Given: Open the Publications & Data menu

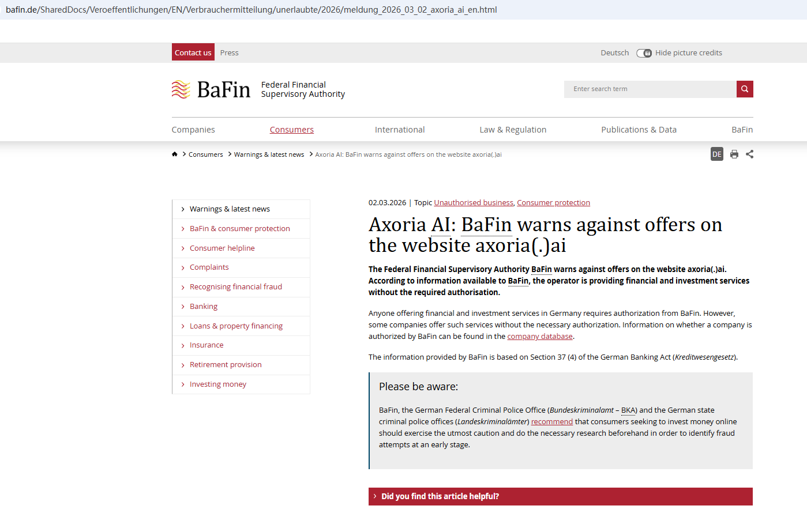Looking at the screenshot, I should point(639,130).
